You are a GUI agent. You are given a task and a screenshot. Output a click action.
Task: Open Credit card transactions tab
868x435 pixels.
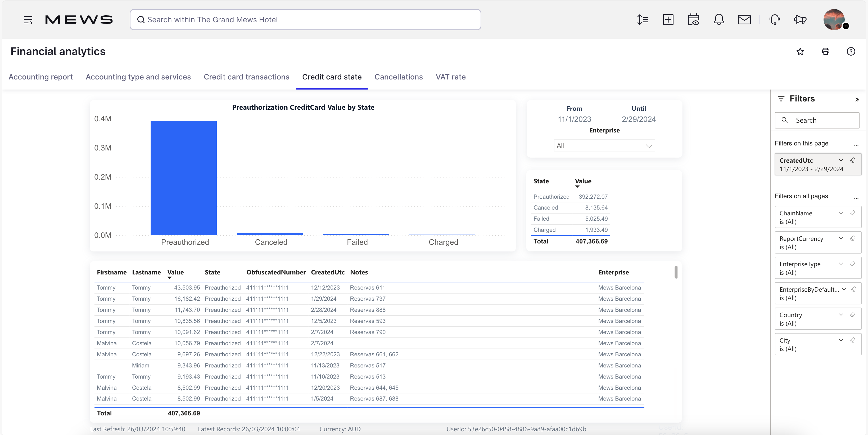[x=246, y=77]
